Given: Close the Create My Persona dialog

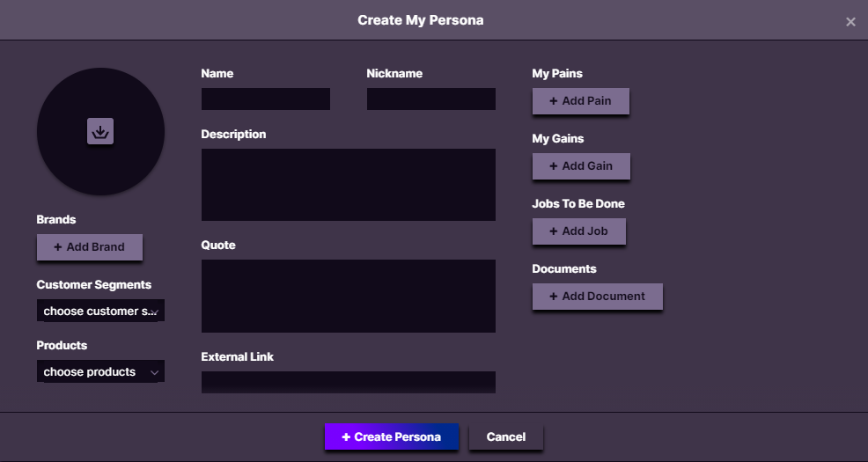Looking at the screenshot, I should point(850,22).
